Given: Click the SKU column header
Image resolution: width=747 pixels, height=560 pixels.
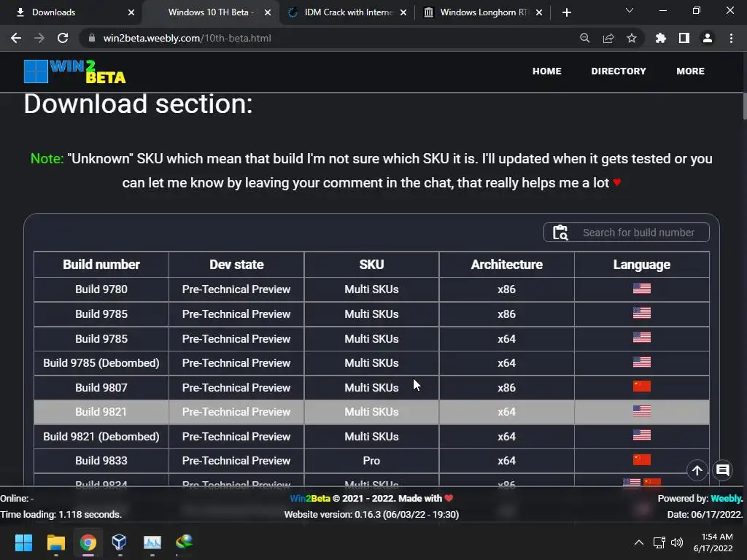Looking at the screenshot, I should 371,264.
